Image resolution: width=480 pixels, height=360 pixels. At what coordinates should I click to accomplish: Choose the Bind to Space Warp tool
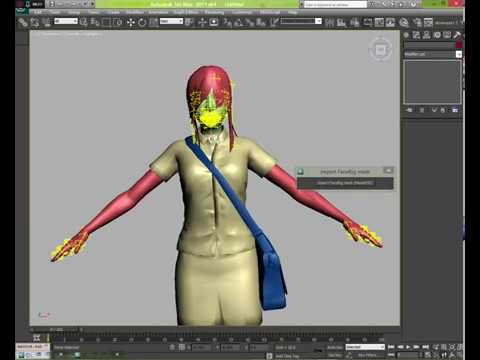46,22
